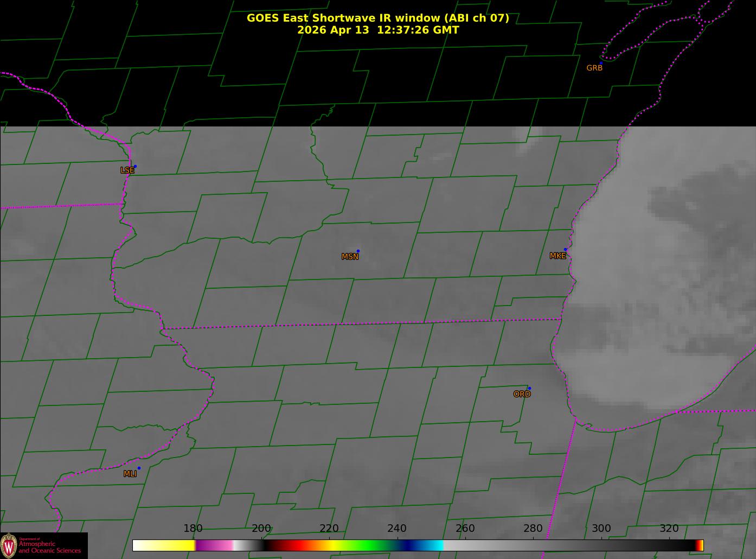
Task: Click the University of Wisconsin crest logo
Action: pyautogui.click(x=9, y=545)
